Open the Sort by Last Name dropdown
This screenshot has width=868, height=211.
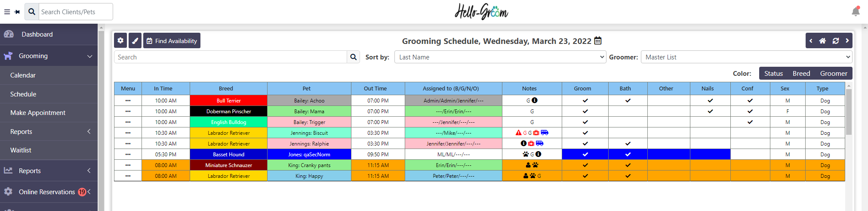(500, 57)
